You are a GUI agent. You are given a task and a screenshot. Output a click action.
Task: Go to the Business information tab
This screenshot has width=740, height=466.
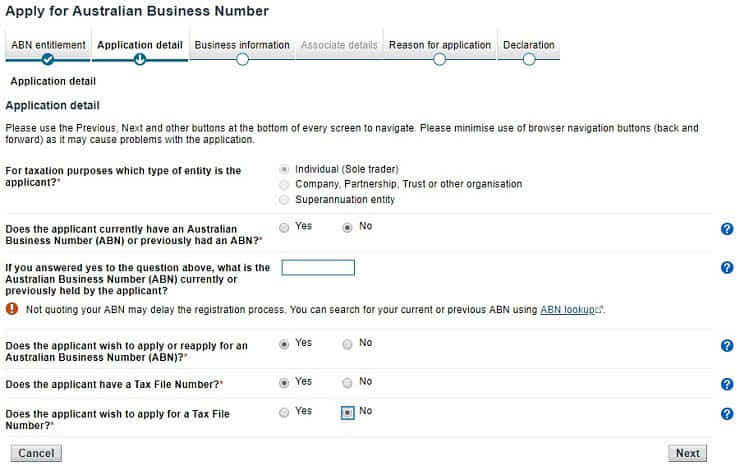(242, 46)
